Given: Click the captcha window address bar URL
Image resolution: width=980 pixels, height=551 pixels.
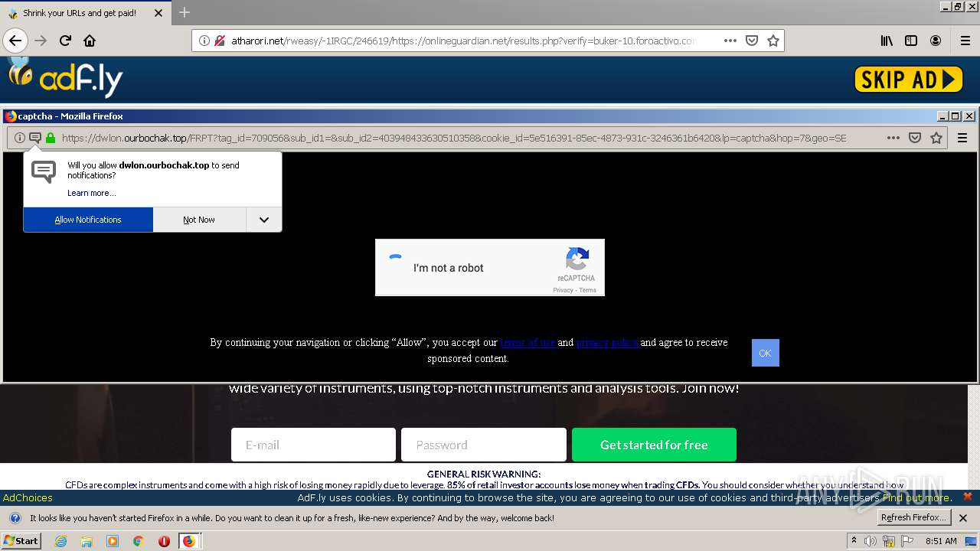Looking at the screenshot, I should click(454, 138).
